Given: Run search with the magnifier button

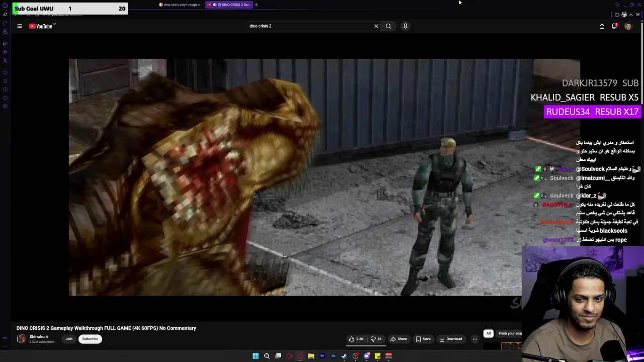Looking at the screenshot, I should [x=388, y=26].
